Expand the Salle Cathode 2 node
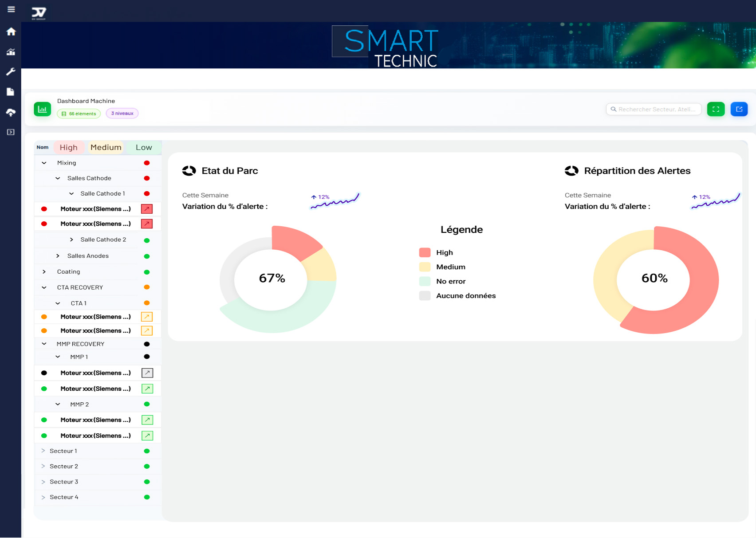Image resolution: width=756 pixels, height=538 pixels. [x=71, y=240]
